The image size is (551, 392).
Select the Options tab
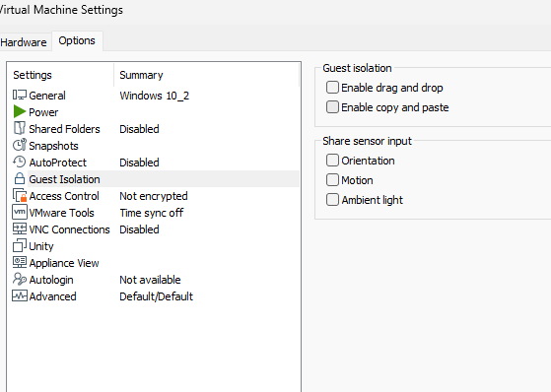point(77,40)
